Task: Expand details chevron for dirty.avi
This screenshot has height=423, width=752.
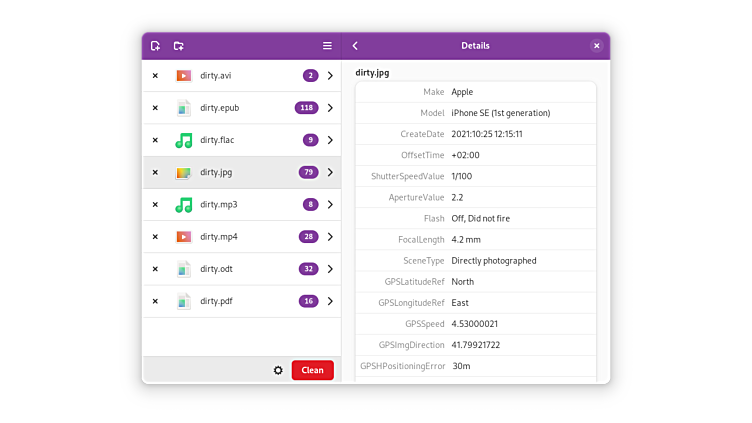Action: (x=330, y=76)
